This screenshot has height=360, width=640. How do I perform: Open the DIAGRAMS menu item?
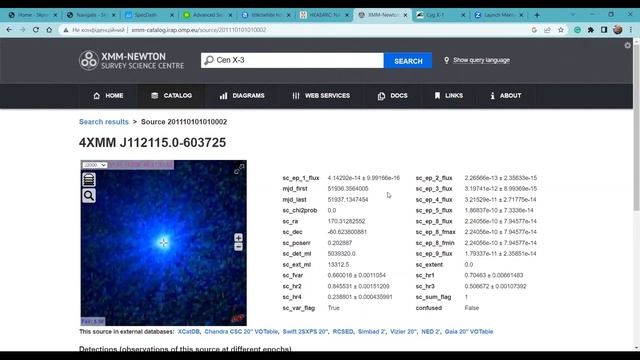tap(242, 96)
